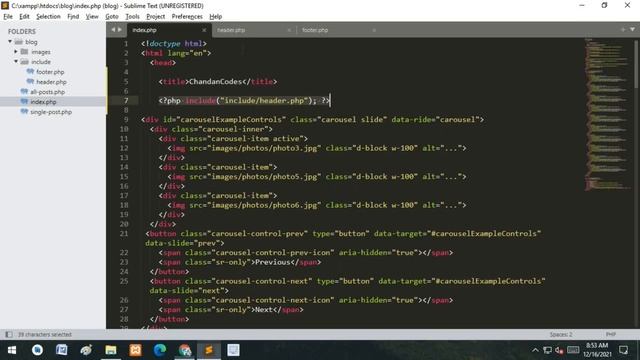
Task: Close the footer.php tab
Action: tap(374, 30)
